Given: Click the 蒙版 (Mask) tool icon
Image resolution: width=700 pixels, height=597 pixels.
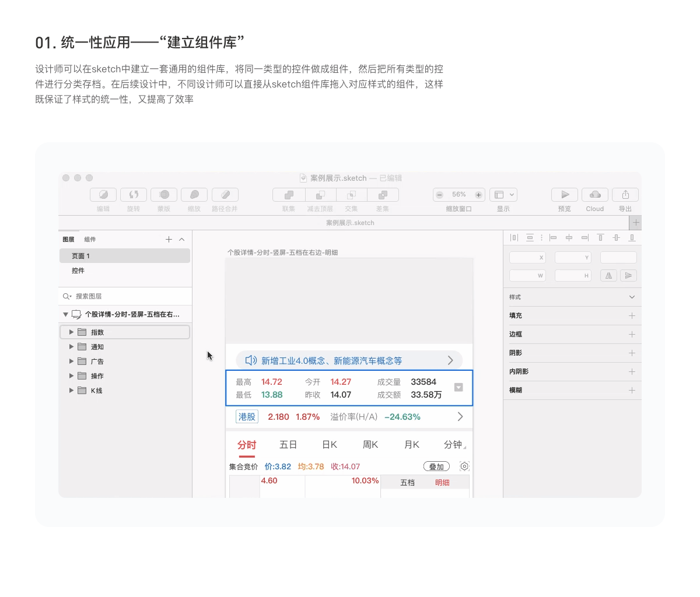Looking at the screenshot, I should click(x=163, y=195).
